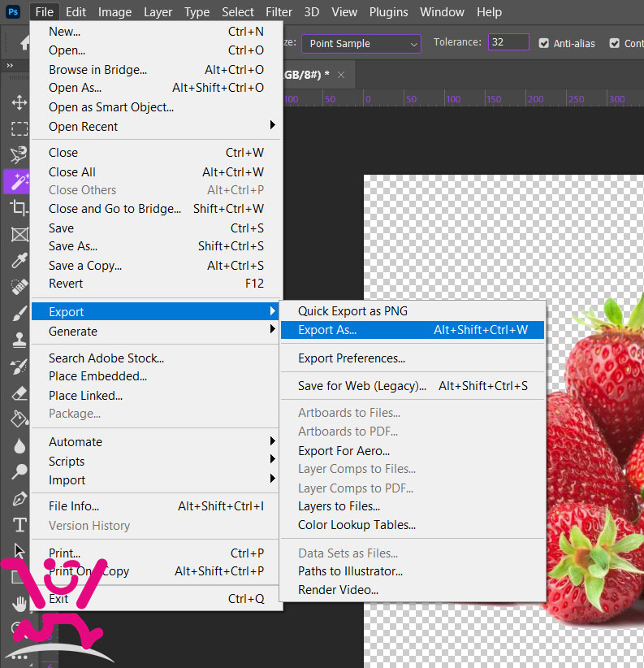Click Revert in File menu

pyautogui.click(x=156, y=284)
